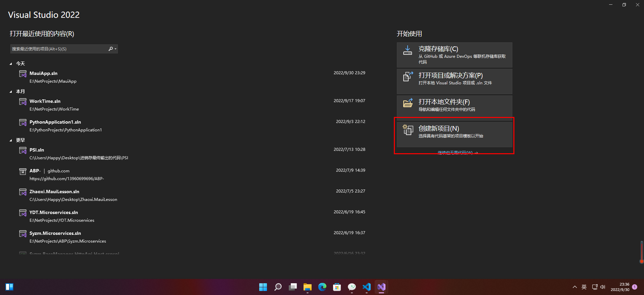Viewport: 644px width, 295px height.
Task: Click the notification badge by the clock
Action: 635,287
